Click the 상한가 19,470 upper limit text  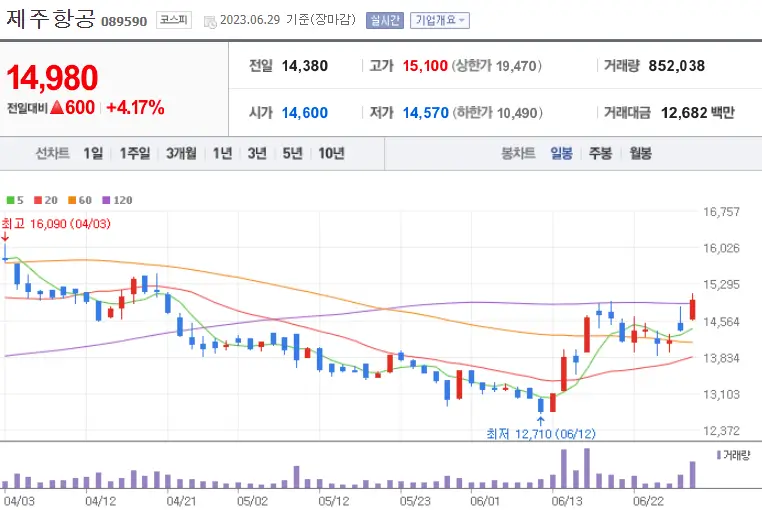pyautogui.click(x=496, y=66)
